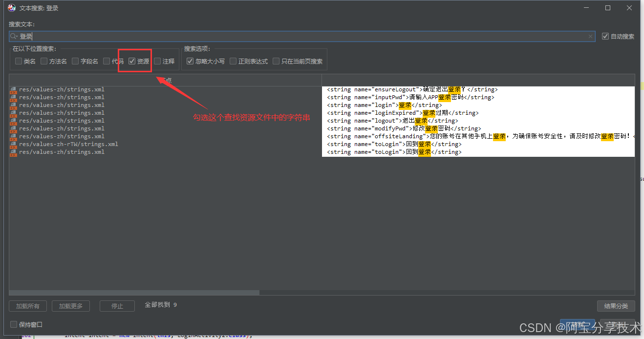Enable the 正则表达式 option
The width and height of the screenshot is (644, 339).
pyautogui.click(x=233, y=61)
